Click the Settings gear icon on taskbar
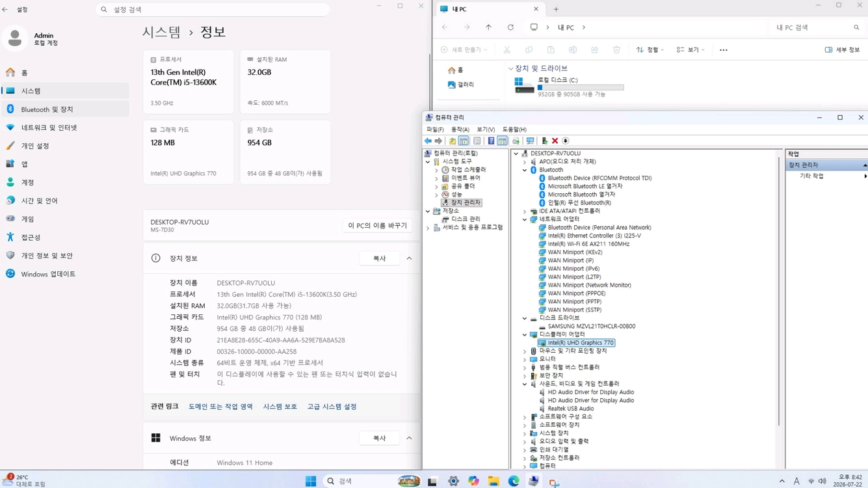Screen dimensions: 868x488 [453, 481]
